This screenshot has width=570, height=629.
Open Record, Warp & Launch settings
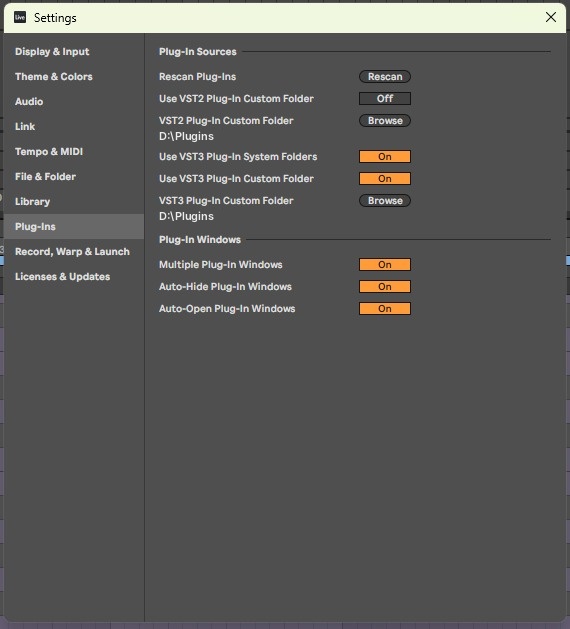[x=72, y=252]
